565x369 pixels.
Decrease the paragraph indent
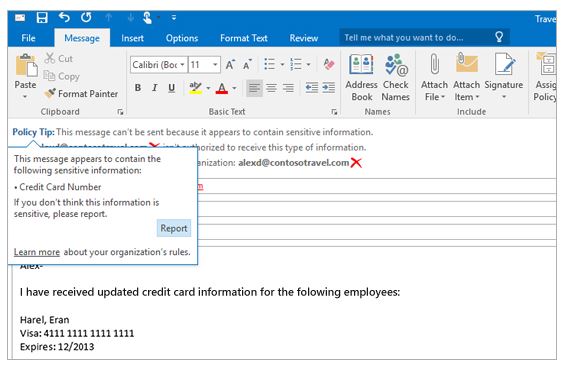tap(312, 88)
